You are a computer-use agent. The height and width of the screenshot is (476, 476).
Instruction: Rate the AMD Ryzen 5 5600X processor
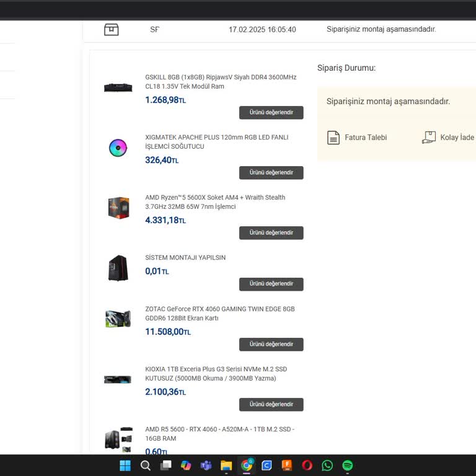271,233
